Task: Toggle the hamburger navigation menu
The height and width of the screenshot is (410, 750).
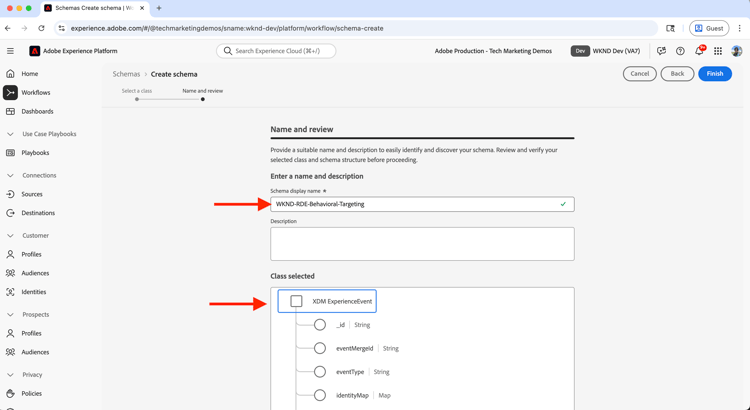Action: [x=11, y=51]
